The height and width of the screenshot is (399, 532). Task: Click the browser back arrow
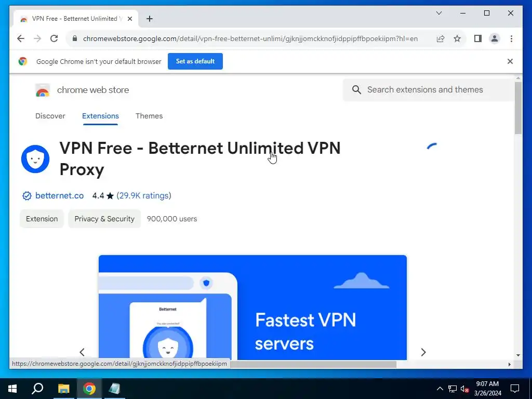click(x=21, y=38)
